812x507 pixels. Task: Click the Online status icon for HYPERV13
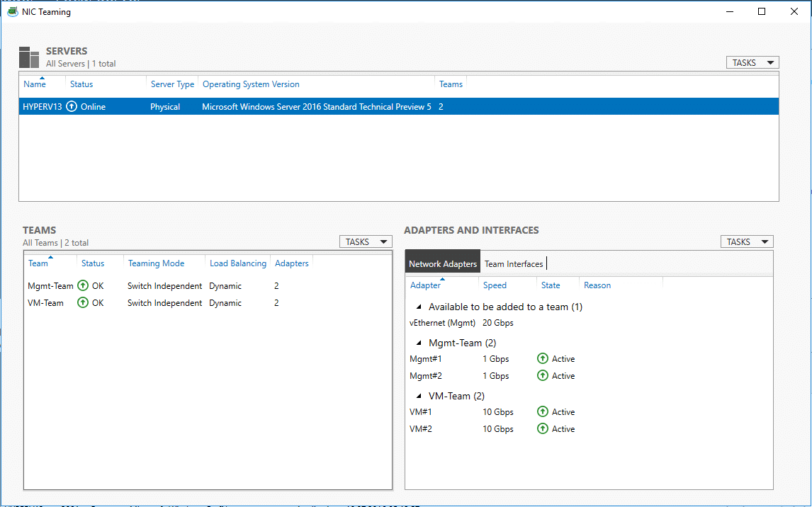[72, 107]
